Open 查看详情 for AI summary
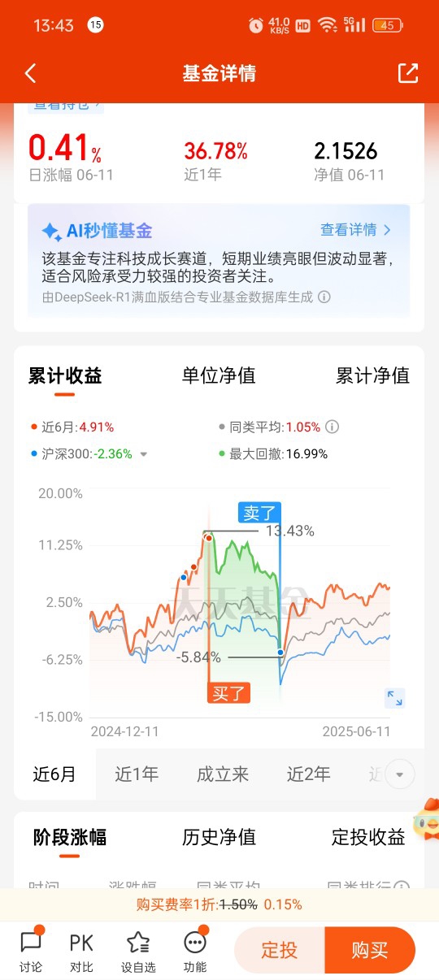This screenshot has height=980, width=439. (356, 230)
